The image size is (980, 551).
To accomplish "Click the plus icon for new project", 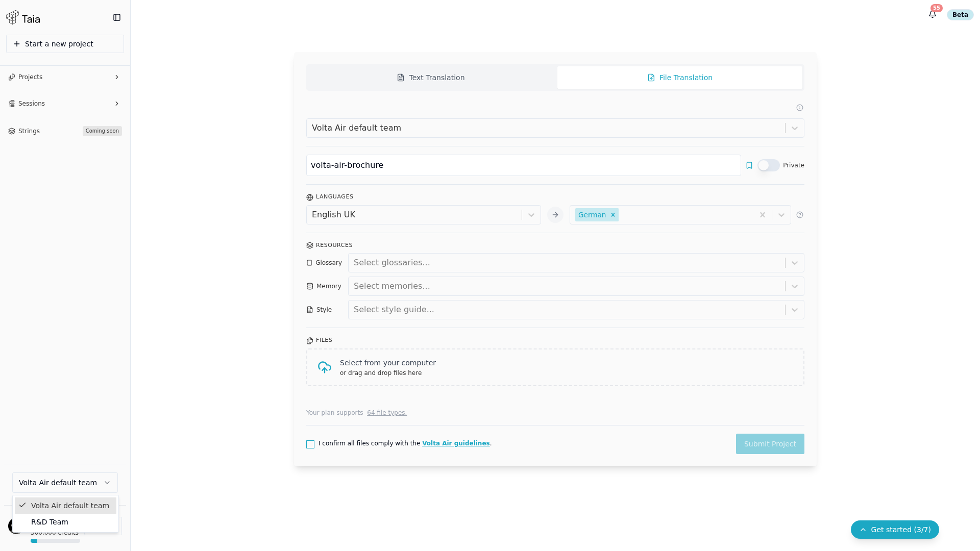I will [x=17, y=44].
